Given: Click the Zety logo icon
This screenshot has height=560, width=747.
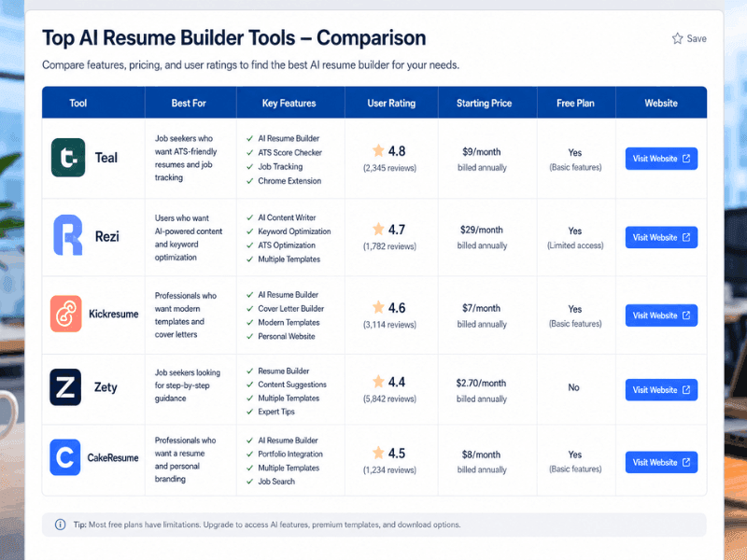Looking at the screenshot, I should pos(65,387).
